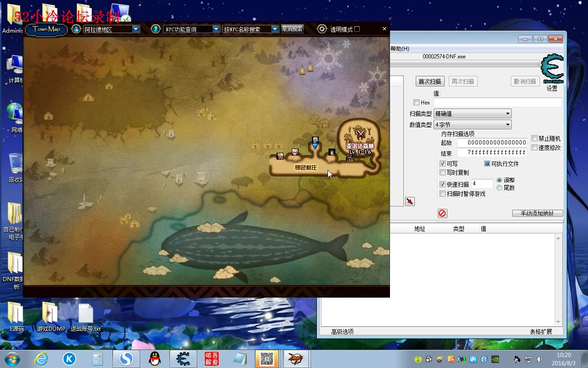The image size is (588, 368).
Task: Click the red arrow add-to-list icon
Action: tap(410, 201)
